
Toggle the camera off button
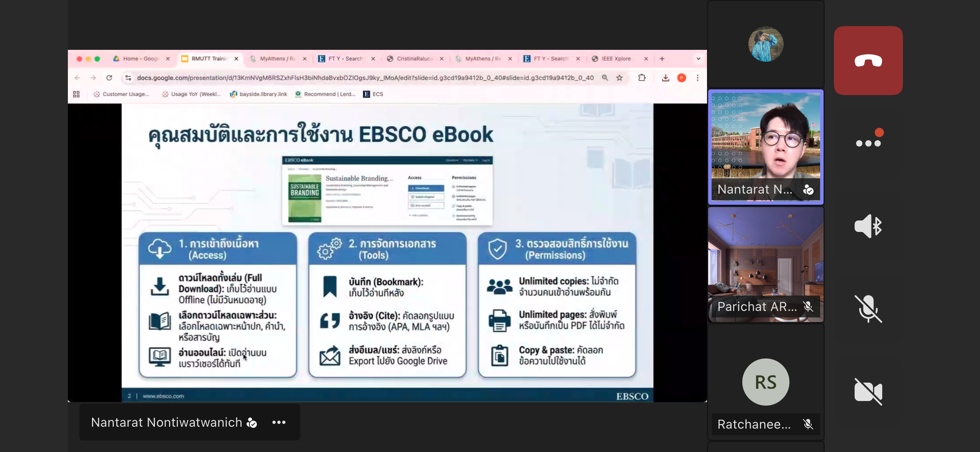[868, 391]
